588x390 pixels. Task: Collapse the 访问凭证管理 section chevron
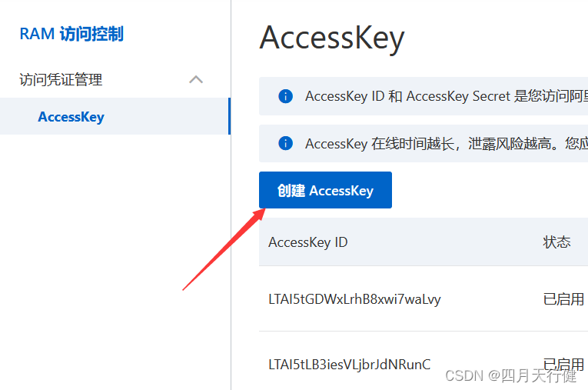[x=196, y=79]
